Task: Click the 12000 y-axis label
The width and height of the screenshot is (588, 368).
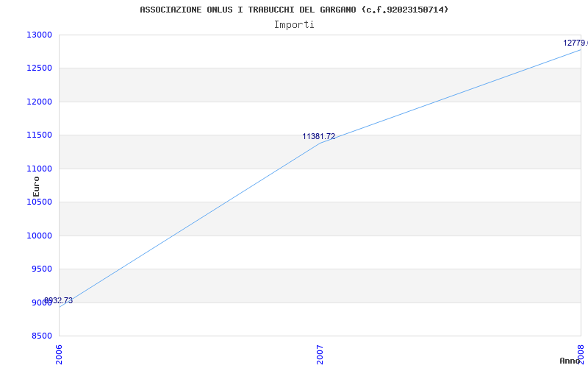Action: pyautogui.click(x=39, y=102)
